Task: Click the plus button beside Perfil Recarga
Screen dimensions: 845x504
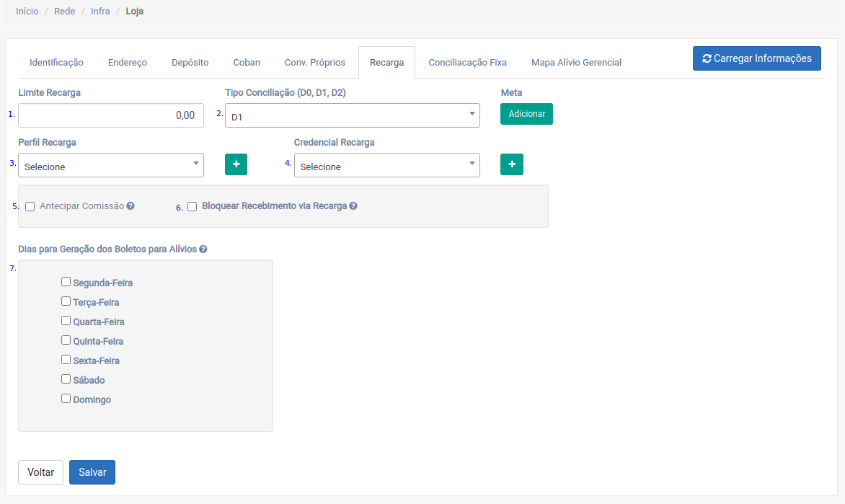Action: 236,164
